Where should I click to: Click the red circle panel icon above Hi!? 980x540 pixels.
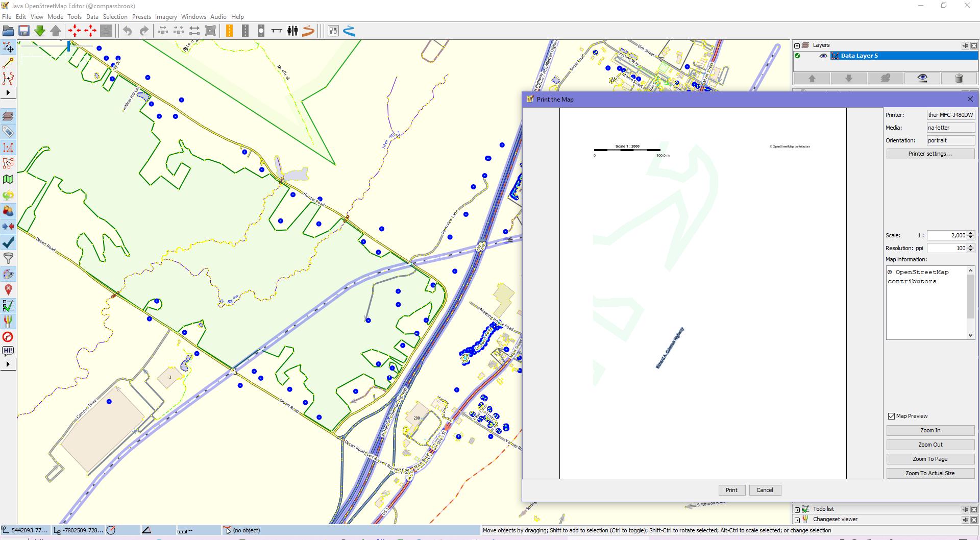pyautogui.click(x=8, y=337)
